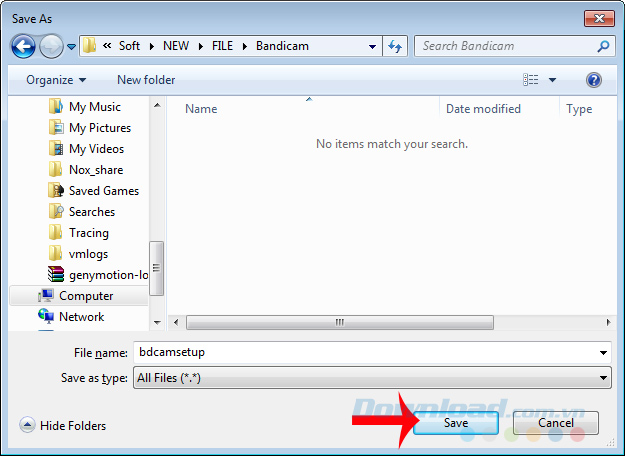Expand the arrow after NEW breadcrumb
The height and width of the screenshot is (456, 625).
pos(201,47)
